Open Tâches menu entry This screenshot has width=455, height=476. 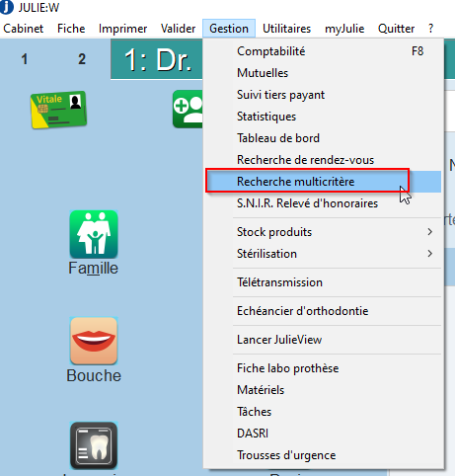[x=324, y=412]
